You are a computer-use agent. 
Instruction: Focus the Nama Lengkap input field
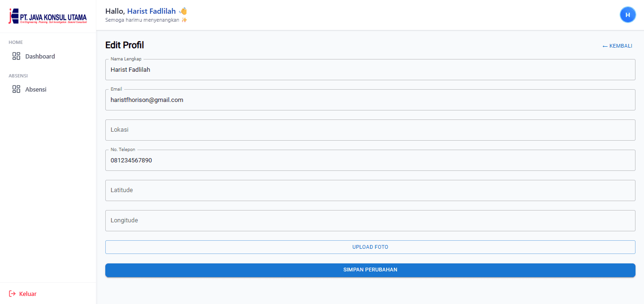pyautogui.click(x=370, y=69)
